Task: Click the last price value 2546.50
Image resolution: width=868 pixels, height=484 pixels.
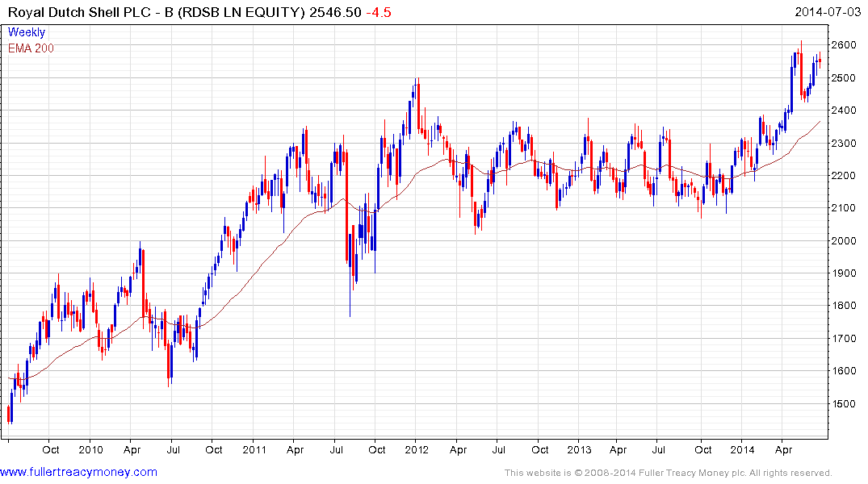Action: pos(335,12)
